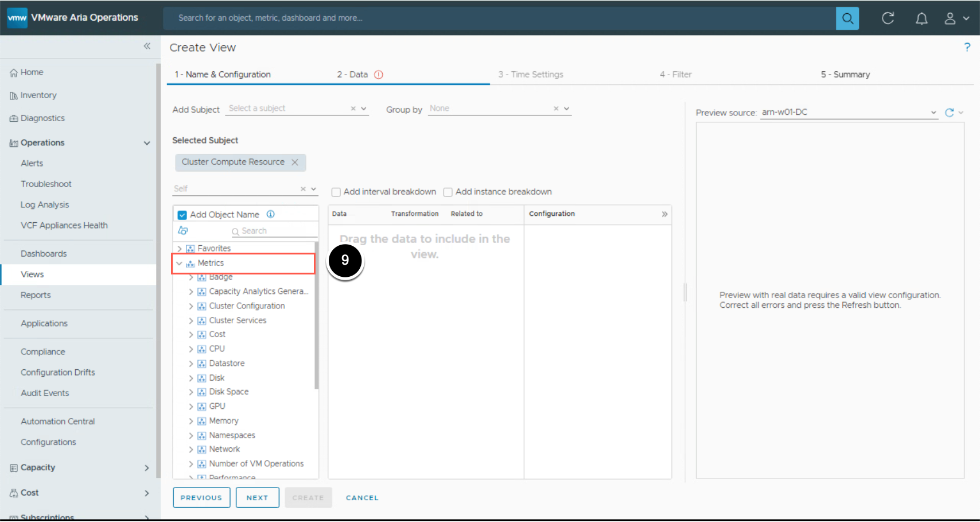Image resolution: width=980 pixels, height=522 pixels.
Task: Open Dashboards in the sidebar
Action: pos(44,254)
